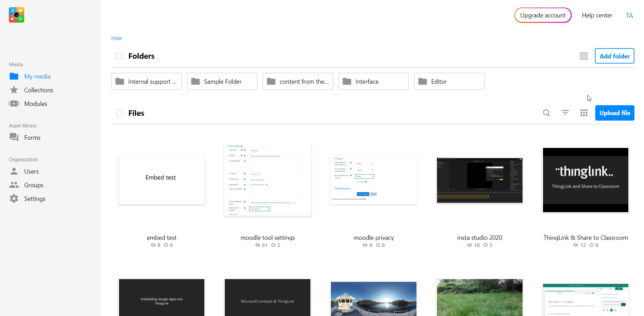The width and height of the screenshot is (644, 316).
Task: Click clicks icon under moodle privacy
Action: click(x=378, y=245)
